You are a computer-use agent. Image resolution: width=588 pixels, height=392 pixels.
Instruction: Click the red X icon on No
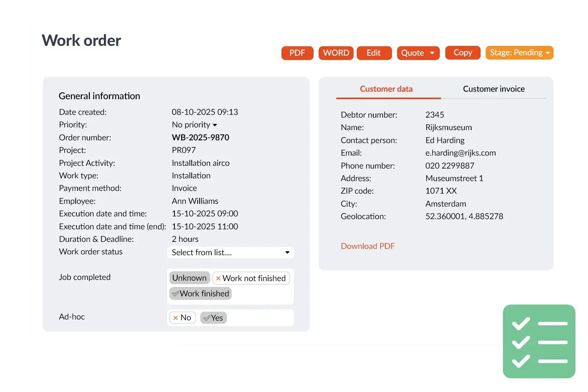coord(176,318)
